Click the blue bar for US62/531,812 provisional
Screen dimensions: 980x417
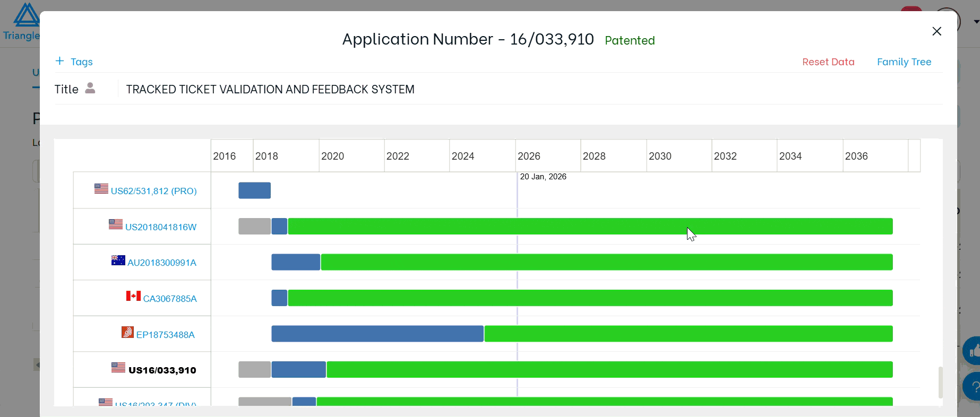(x=254, y=190)
